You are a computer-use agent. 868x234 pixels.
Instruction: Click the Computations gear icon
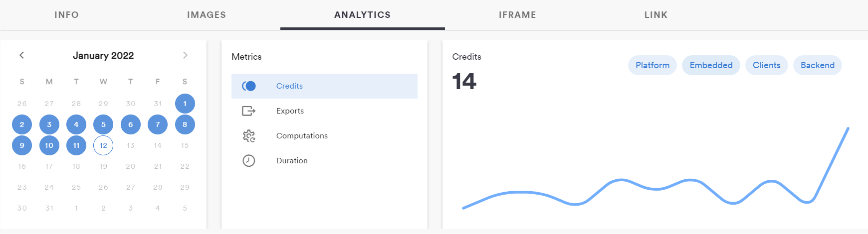click(248, 136)
